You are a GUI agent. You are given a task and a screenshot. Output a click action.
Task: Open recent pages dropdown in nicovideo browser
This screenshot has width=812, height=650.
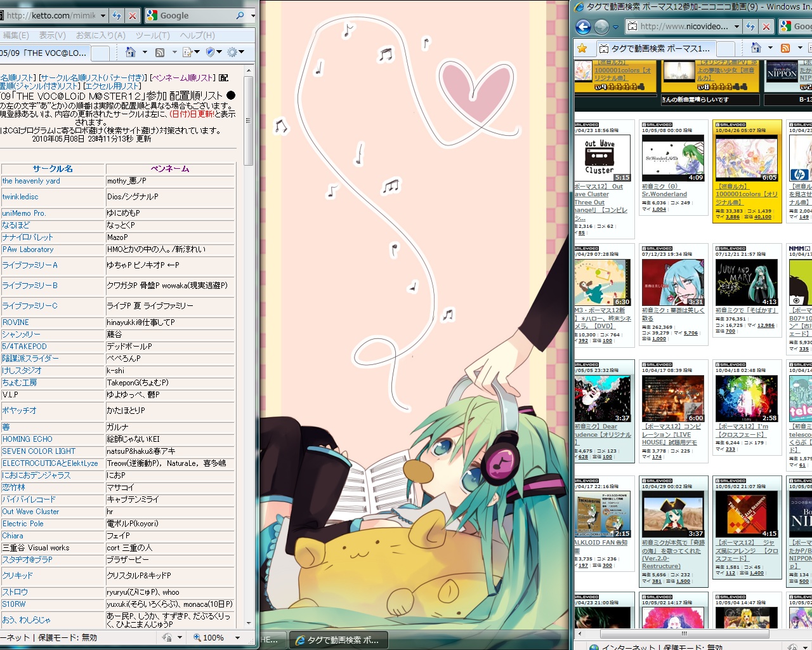click(615, 27)
